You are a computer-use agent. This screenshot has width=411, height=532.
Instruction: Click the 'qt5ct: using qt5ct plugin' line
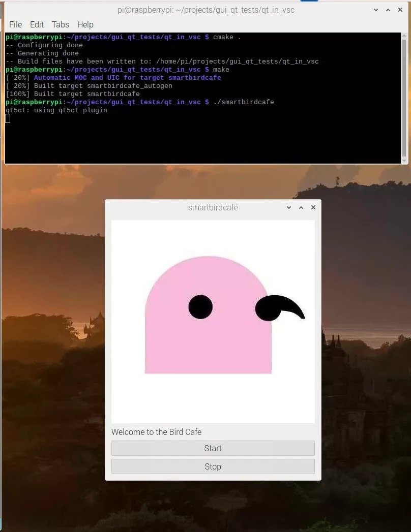point(56,110)
